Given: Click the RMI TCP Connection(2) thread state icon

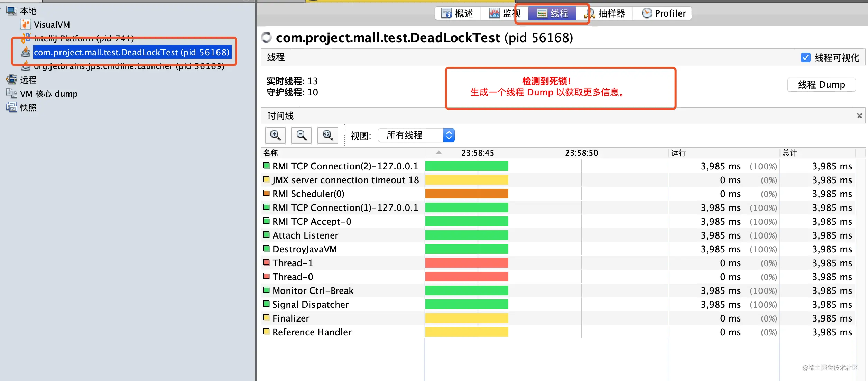Looking at the screenshot, I should tap(266, 166).
